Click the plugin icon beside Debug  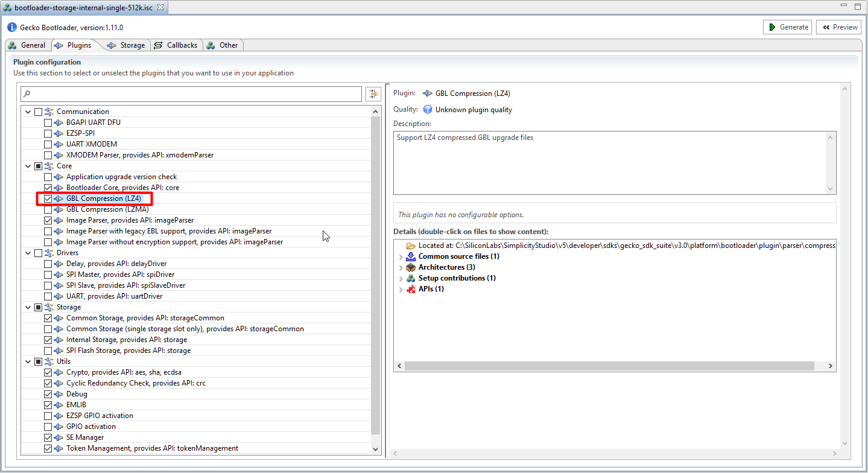point(59,394)
